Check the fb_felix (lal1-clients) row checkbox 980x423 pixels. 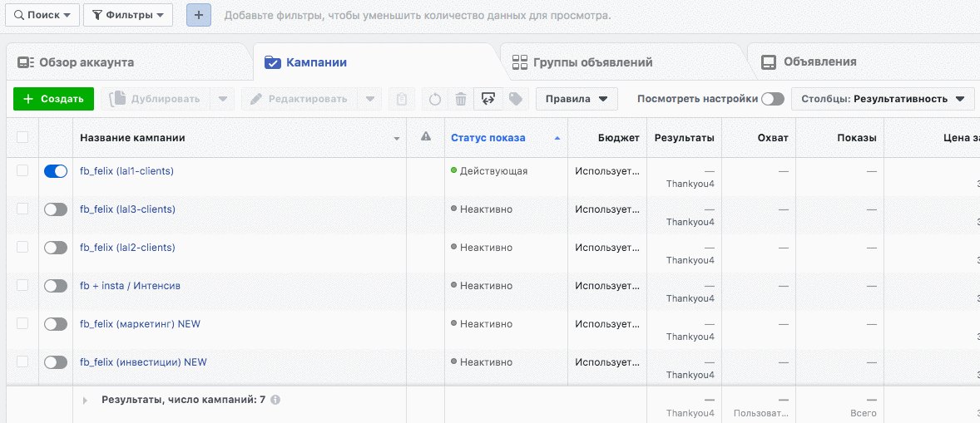22,170
